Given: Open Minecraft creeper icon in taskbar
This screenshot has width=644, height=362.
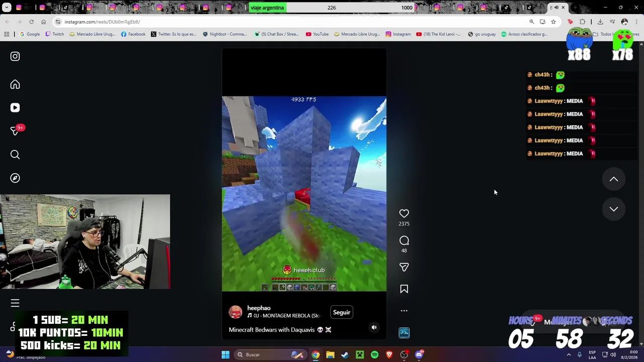Looking at the screenshot, I should (360, 354).
